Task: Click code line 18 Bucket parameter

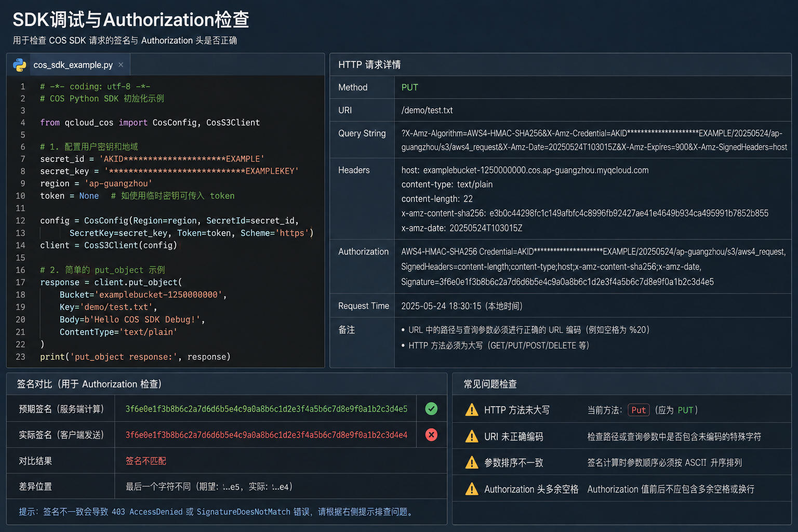Action: pyautogui.click(x=143, y=295)
